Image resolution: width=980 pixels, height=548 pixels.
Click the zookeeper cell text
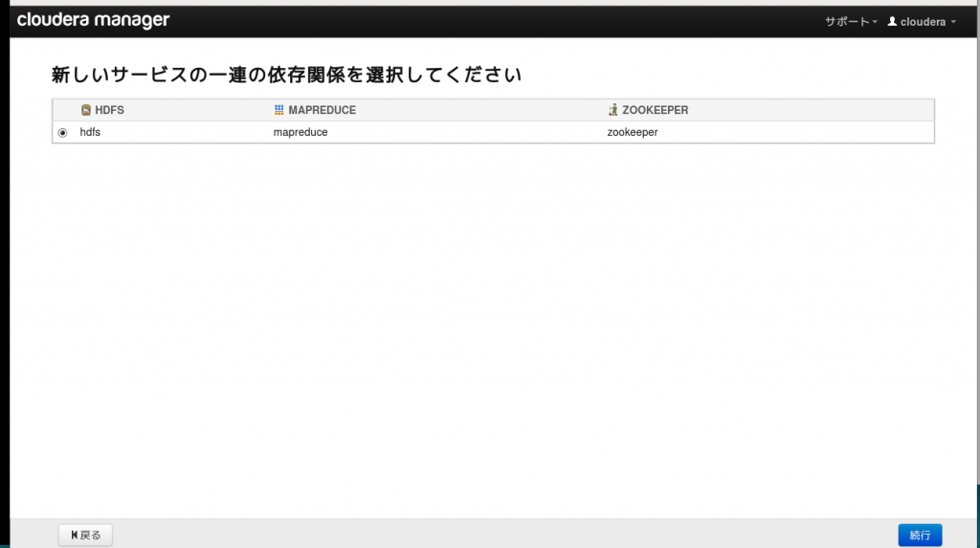point(633,133)
